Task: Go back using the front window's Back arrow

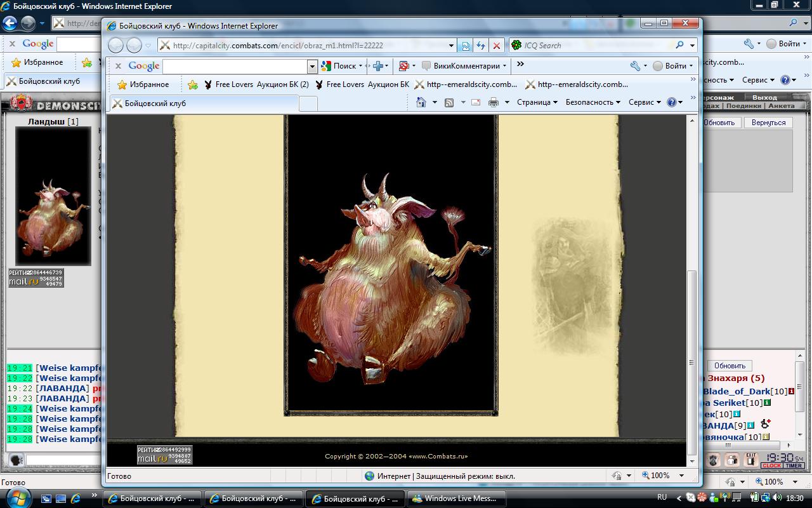Action: pos(115,45)
